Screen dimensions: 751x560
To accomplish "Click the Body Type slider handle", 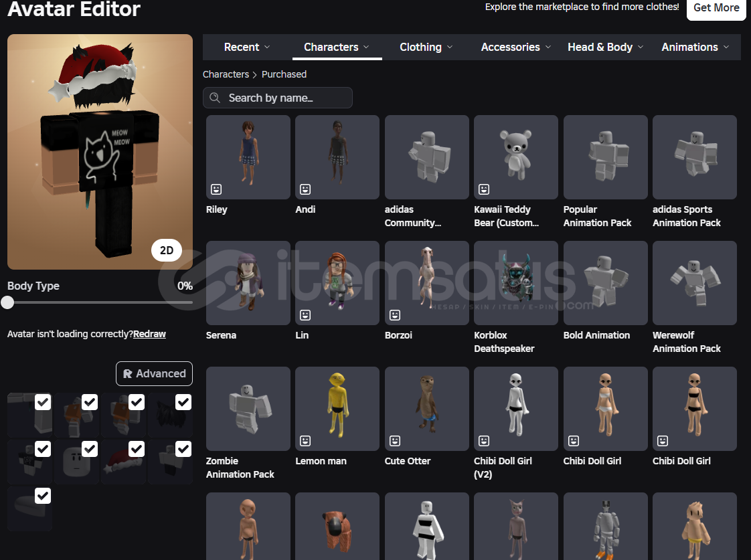I will (7, 302).
